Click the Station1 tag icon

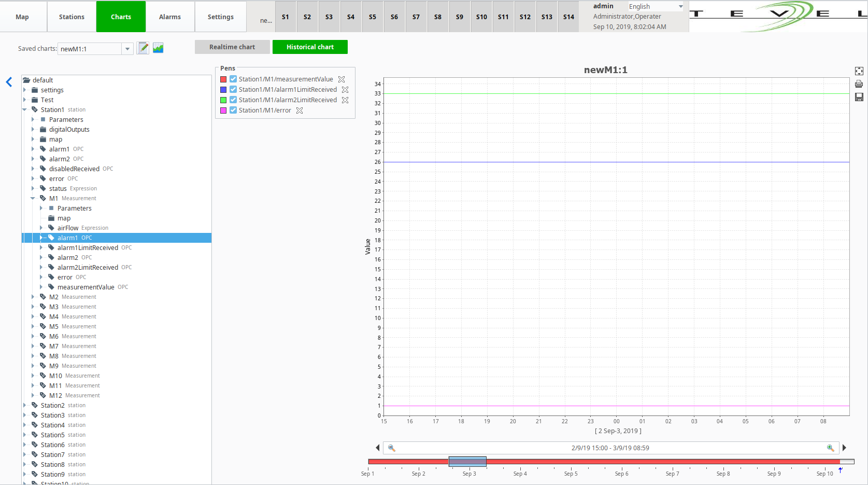[35, 110]
